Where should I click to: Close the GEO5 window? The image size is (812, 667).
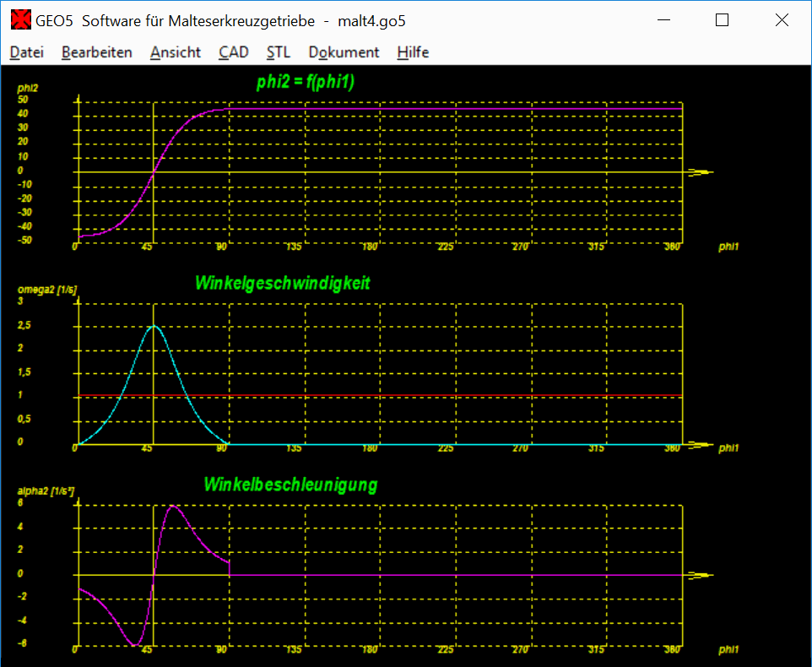tap(781, 21)
